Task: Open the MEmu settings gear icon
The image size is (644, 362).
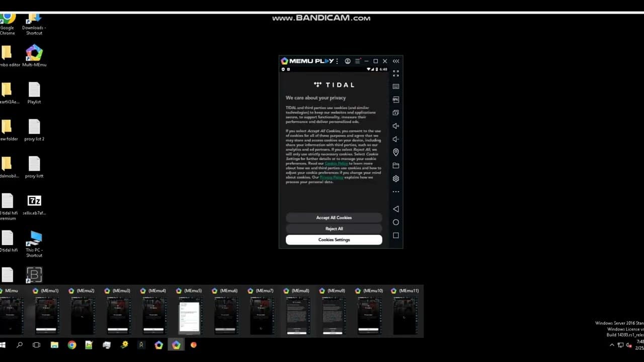Action: 396,178
